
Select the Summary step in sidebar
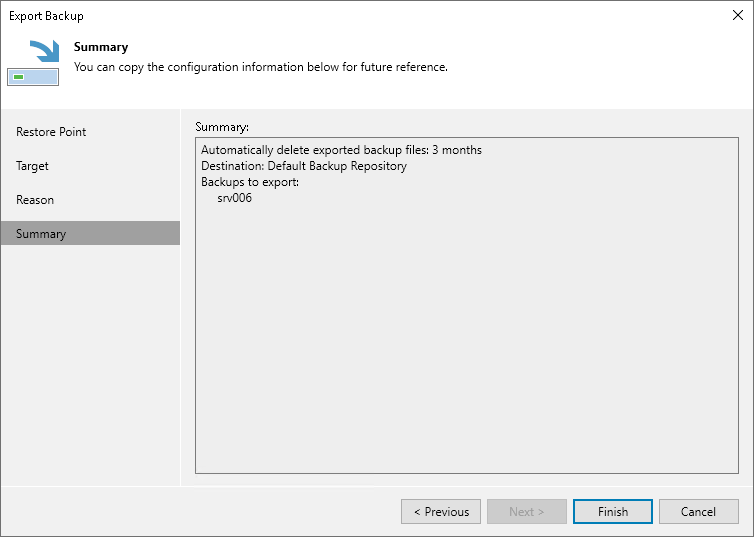pos(41,234)
